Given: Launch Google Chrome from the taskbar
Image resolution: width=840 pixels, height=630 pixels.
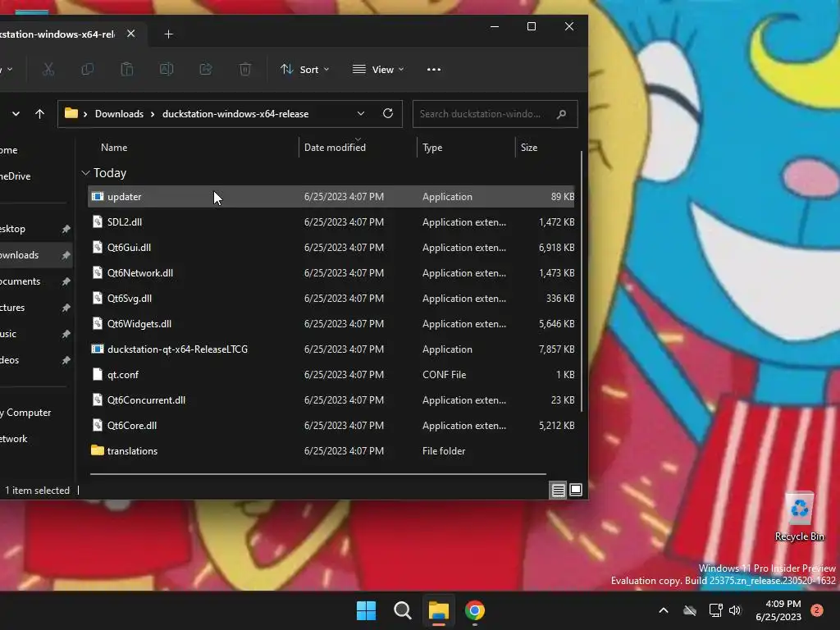Looking at the screenshot, I should point(475,610).
